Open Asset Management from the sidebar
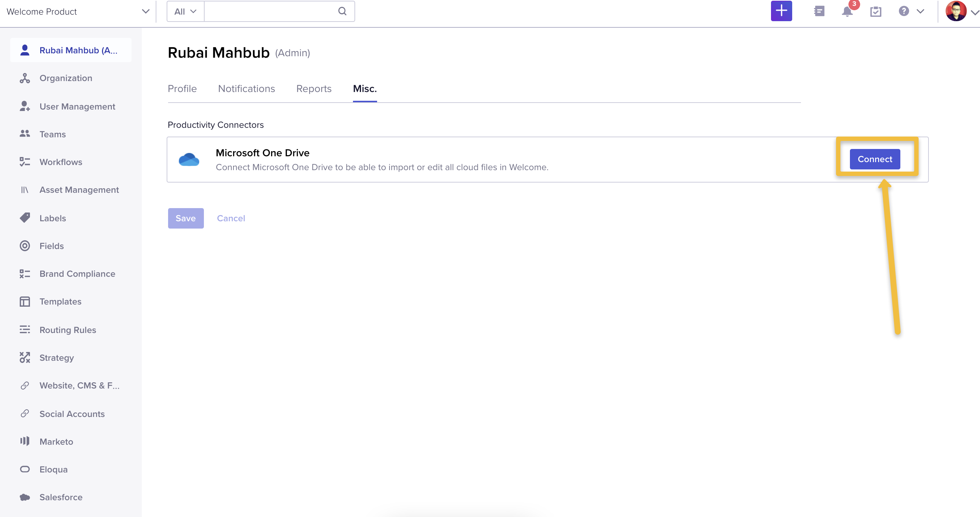Screen dimensions: 980x517 79,189
